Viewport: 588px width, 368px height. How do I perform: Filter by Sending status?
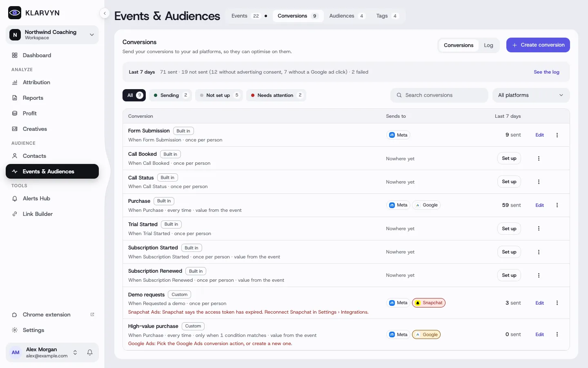click(170, 95)
